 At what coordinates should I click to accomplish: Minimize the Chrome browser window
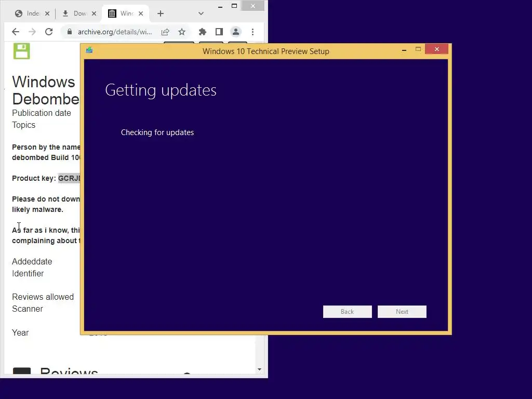(220, 6)
